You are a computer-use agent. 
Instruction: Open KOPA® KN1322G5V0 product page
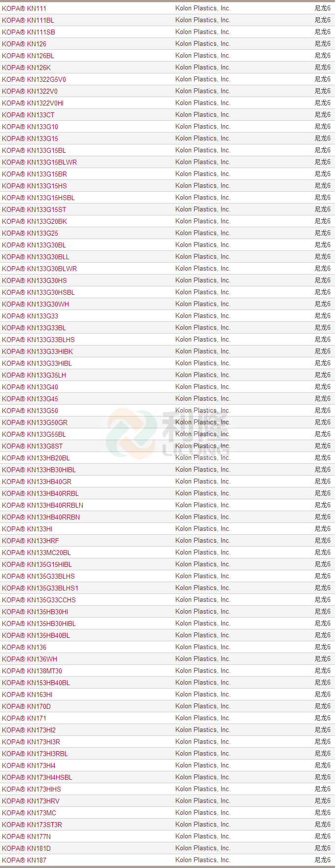tap(34, 79)
